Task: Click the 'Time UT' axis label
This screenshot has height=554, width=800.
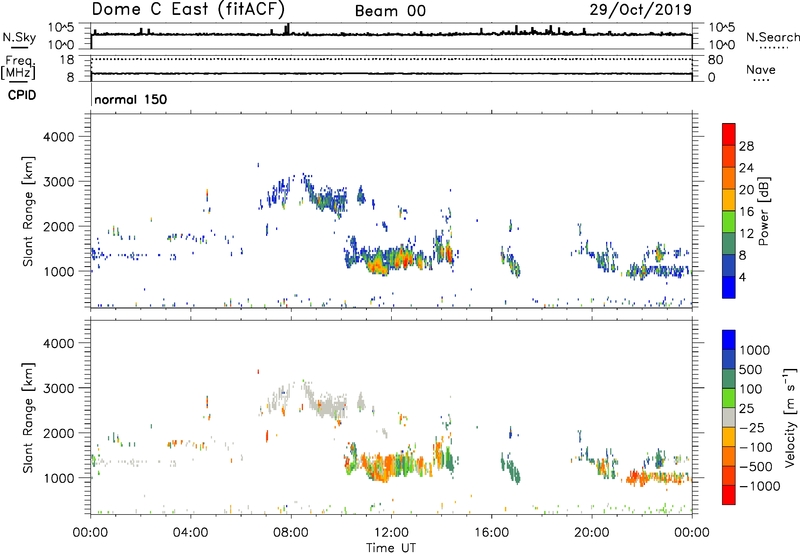Action: tap(391, 548)
